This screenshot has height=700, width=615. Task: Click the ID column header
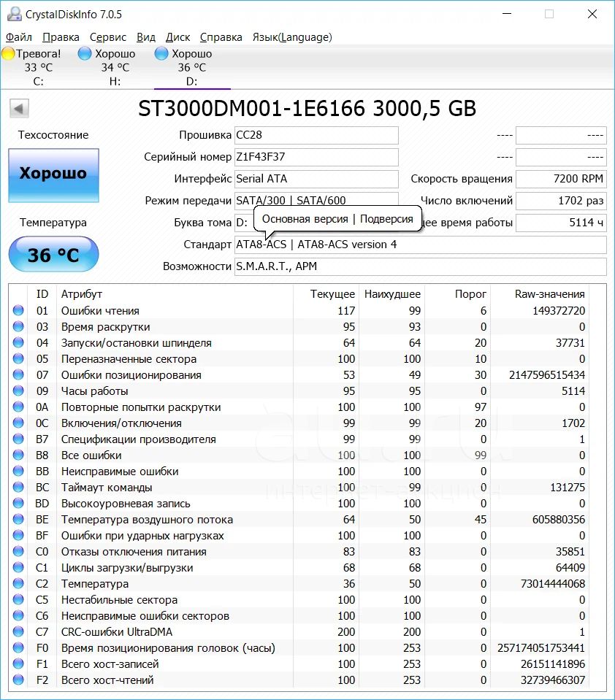click(42, 293)
